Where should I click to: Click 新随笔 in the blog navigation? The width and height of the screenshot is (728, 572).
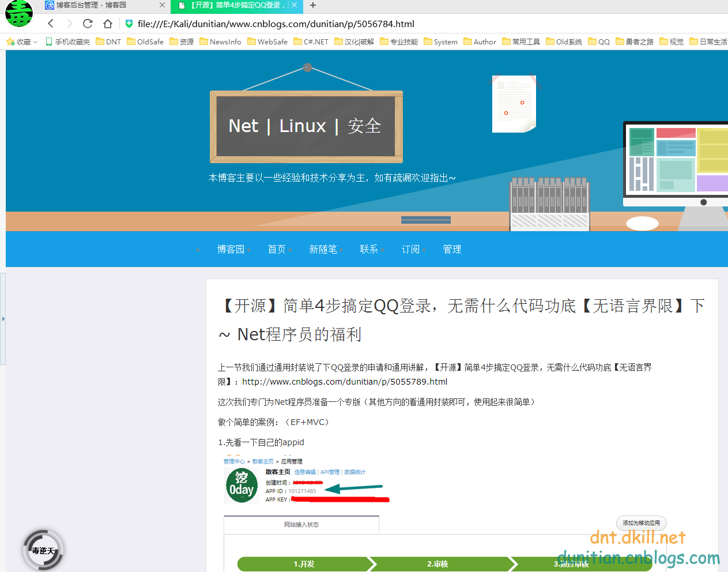323,249
